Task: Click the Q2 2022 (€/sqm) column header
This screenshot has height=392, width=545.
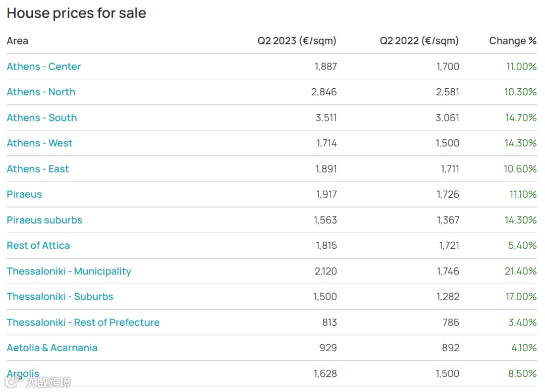Action: [419, 41]
